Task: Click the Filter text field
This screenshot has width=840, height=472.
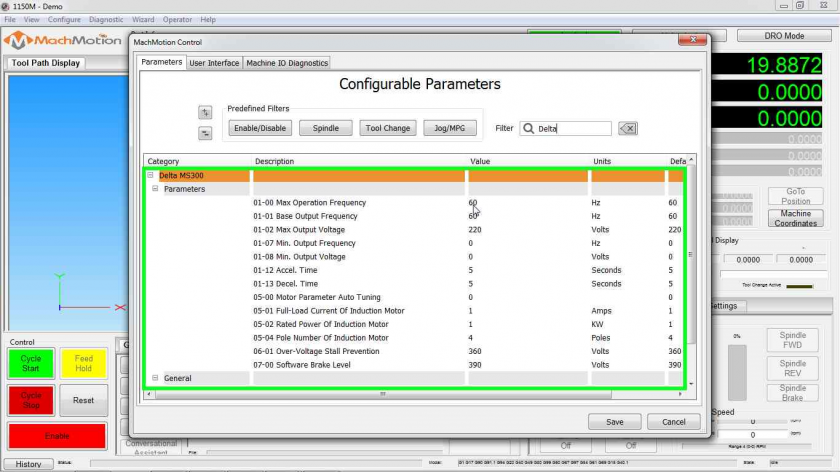Action: (x=565, y=129)
